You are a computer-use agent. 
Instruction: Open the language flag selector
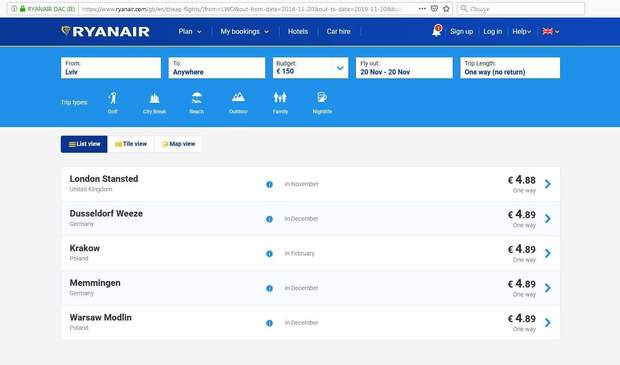click(550, 31)
